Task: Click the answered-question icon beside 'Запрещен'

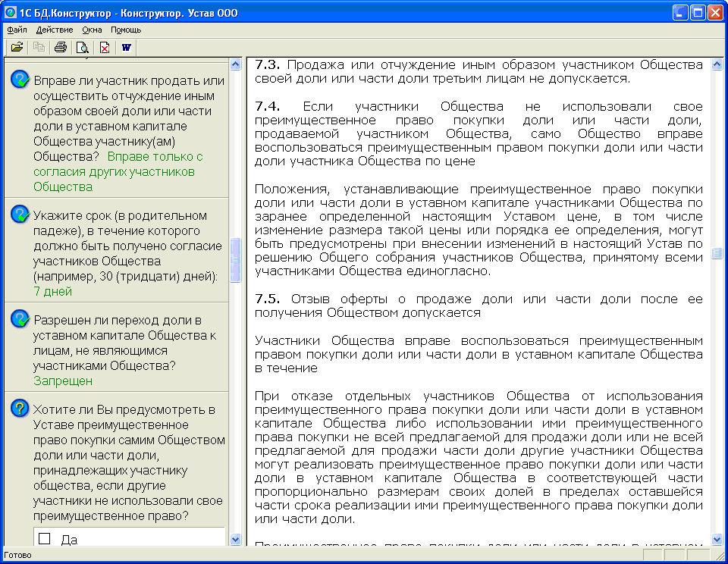Action: tap(20, 319)
